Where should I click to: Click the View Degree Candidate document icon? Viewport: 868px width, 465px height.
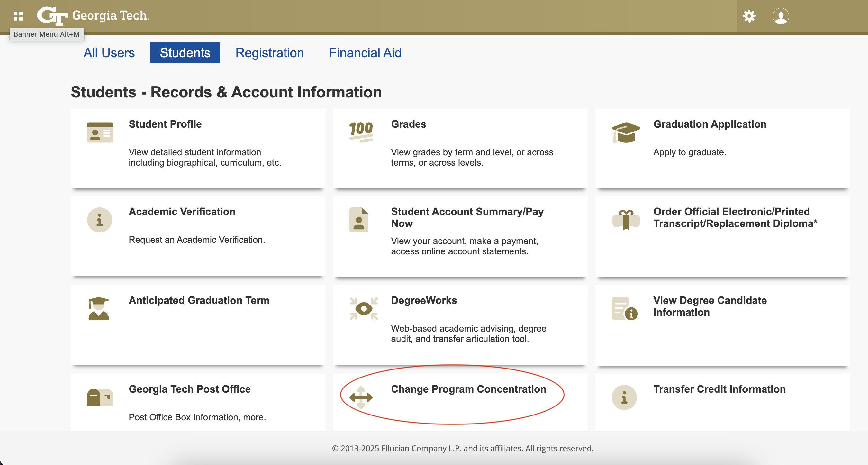(624, 309)
